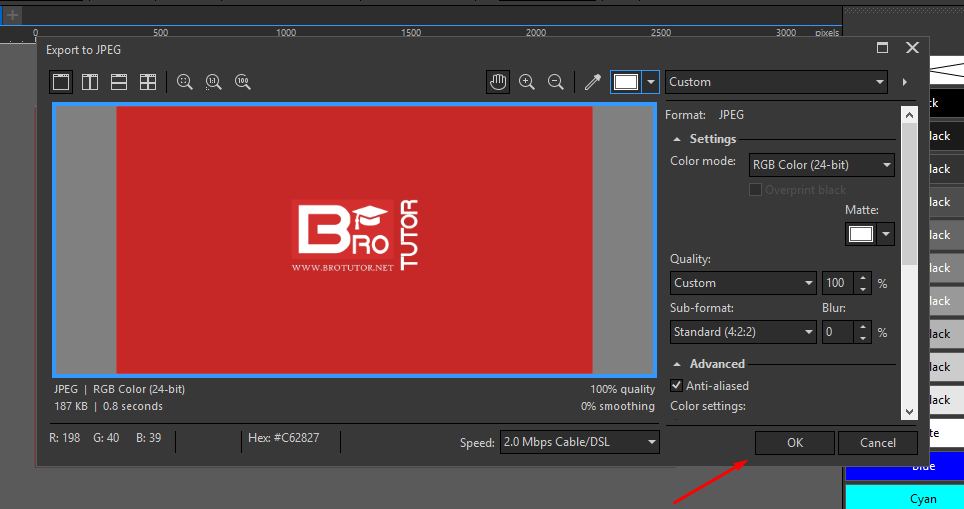Select the Zoom in tool
This screenshot has height=509, width=964.
527,82
